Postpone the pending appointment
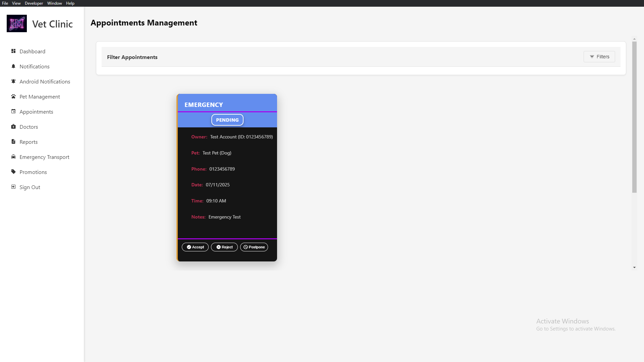The width and height of the screenshot is (644, 362). coord(254,247)
